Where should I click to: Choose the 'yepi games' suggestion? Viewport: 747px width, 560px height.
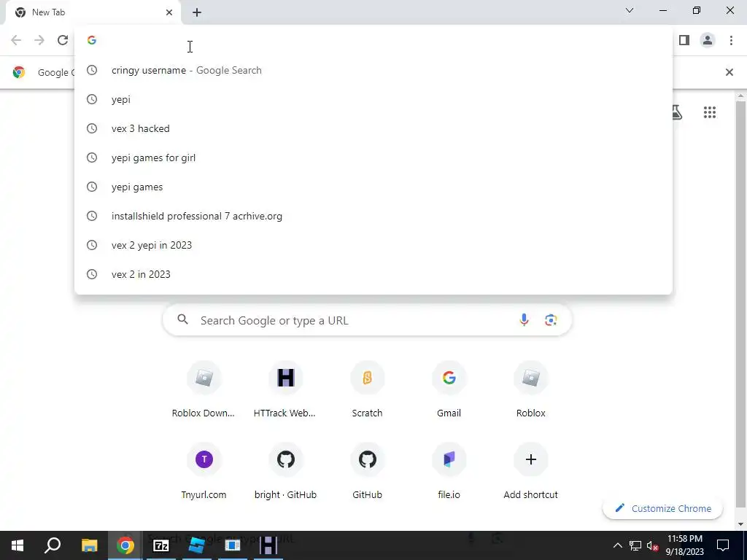point(373,187)
